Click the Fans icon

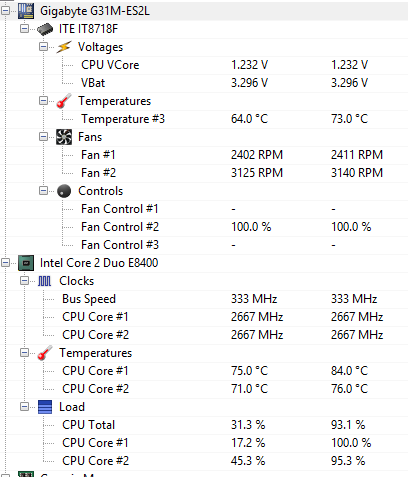pyautogui.click(x=64, y=137)
